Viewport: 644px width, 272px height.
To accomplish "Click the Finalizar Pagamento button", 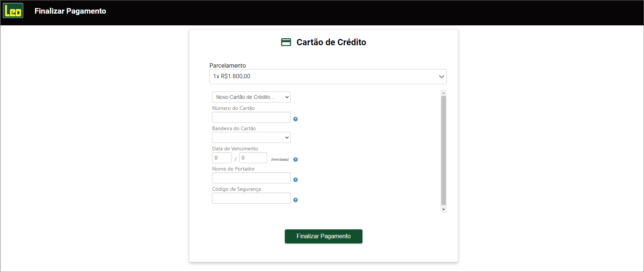I will 323,236.
